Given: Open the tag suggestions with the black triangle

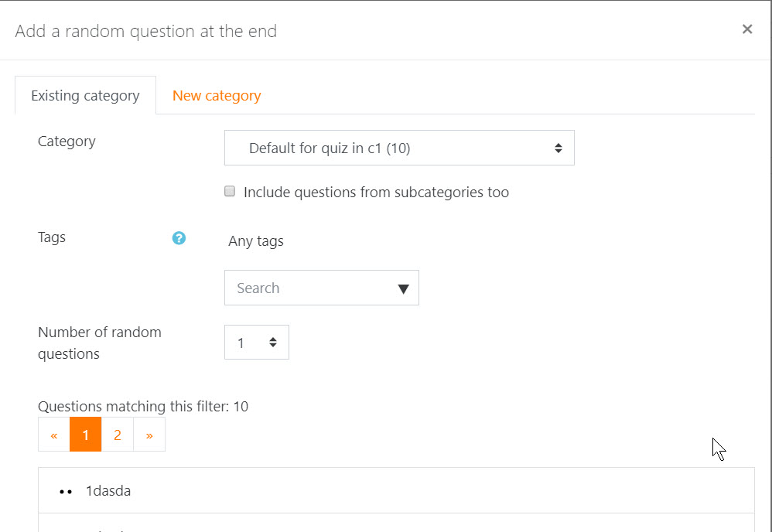Looking at the screenshot, I should pos(403,288).
